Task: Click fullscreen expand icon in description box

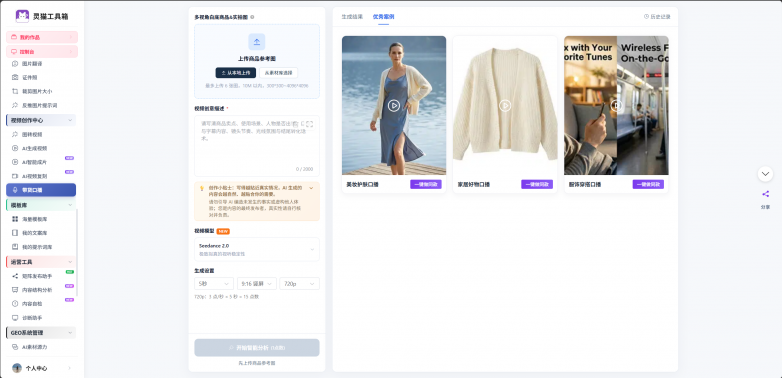Action: pos(309,124)
